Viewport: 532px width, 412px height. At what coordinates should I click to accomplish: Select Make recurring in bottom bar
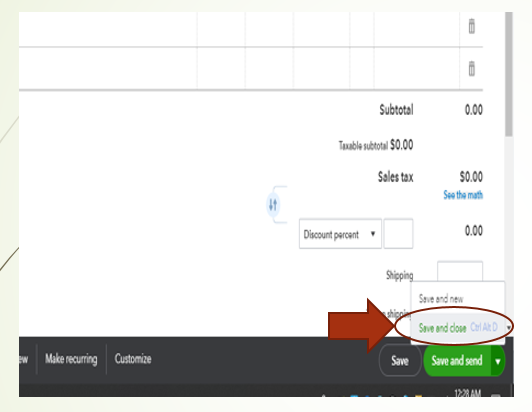tap(71, 359)
